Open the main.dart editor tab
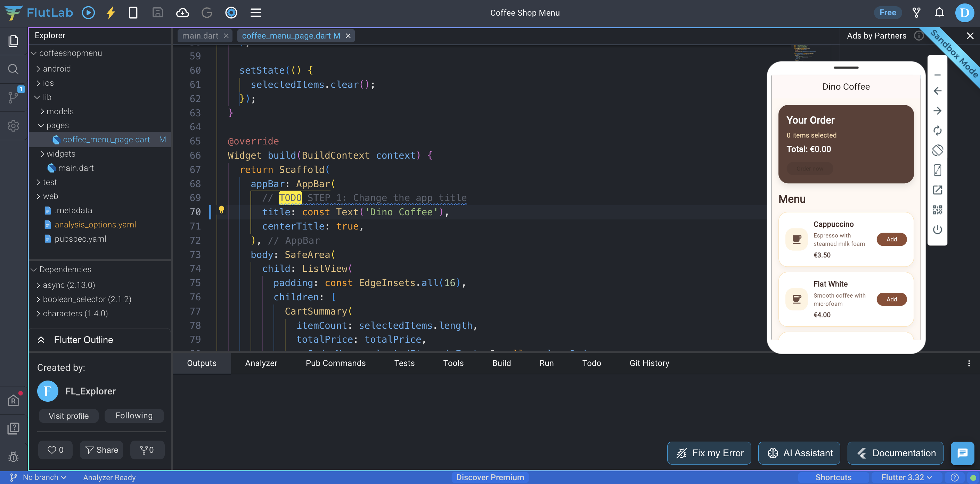980x484 pixels. [200, 36]
